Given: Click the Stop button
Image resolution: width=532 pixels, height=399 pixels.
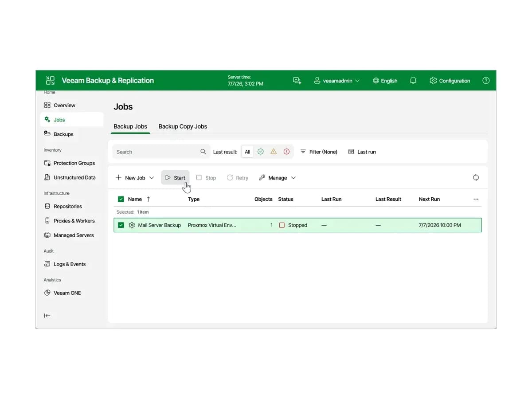Looking at the screenshot, I should tap(206, 178).
